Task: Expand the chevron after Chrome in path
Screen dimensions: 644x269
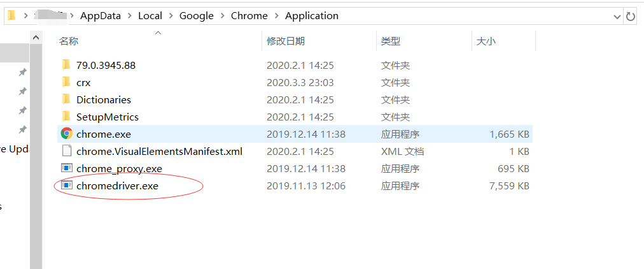Action: [276, 16]
